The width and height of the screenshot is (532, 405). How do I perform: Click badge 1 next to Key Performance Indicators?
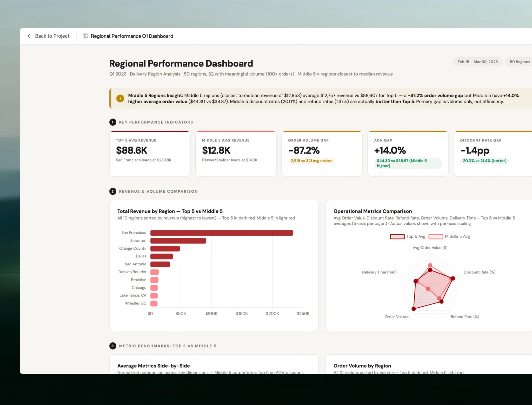pos(112,122)
